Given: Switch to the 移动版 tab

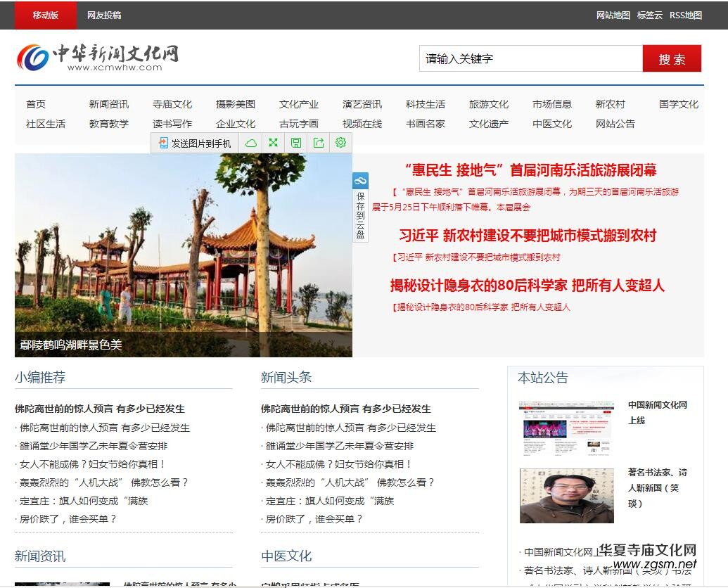Looking at the screenshot, I should point(44,15).
